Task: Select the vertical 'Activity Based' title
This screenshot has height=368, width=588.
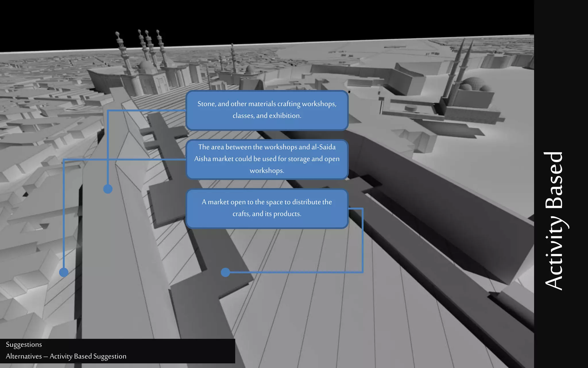Action: (x=554, y=221)
